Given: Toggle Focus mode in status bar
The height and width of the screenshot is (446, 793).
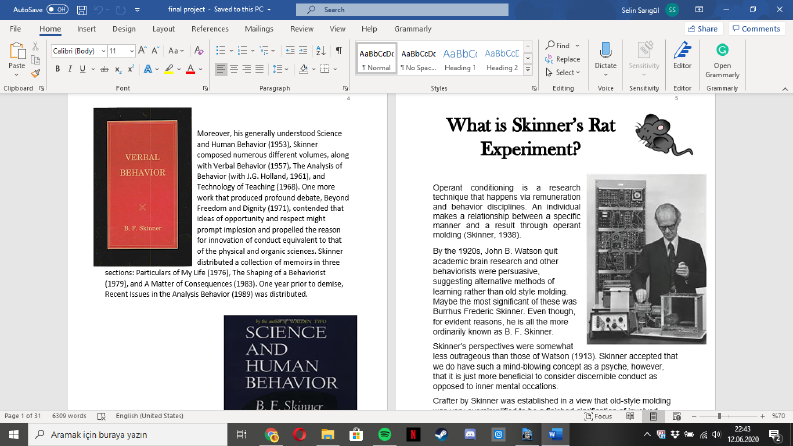Looking at the screenshot, I should click(598, 416).
